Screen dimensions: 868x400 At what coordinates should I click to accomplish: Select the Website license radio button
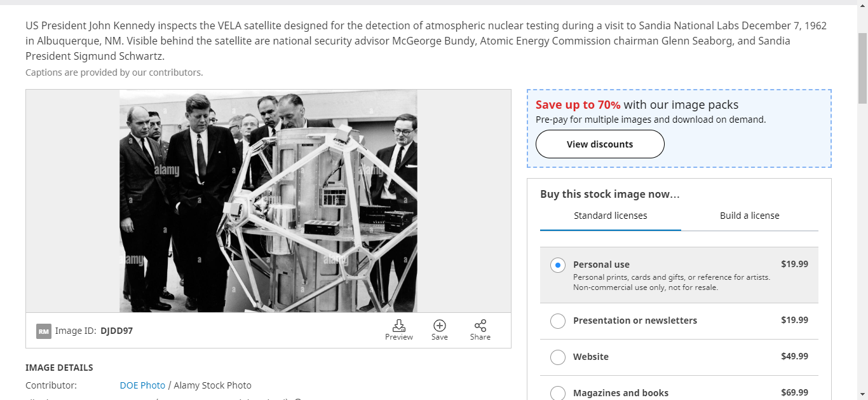click(x=558, y=357)
